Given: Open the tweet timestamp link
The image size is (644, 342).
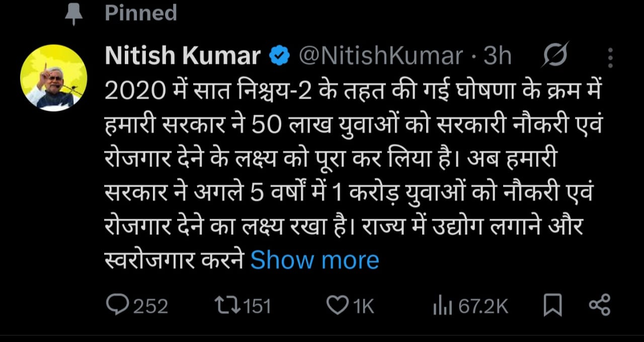Looking at the screenshot, I should pyautogui.click(x=498, y=55).
